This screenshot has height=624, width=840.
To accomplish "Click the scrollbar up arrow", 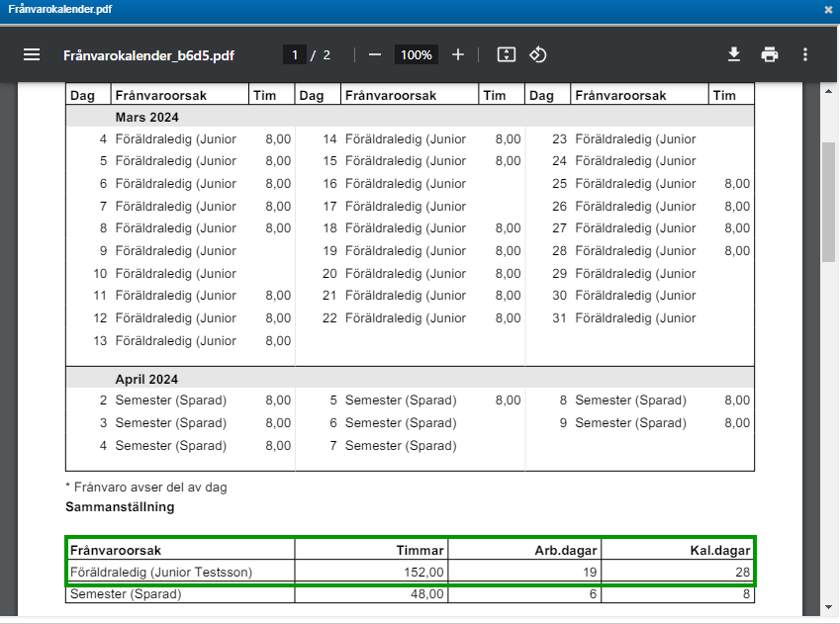I will click(829, 91).
